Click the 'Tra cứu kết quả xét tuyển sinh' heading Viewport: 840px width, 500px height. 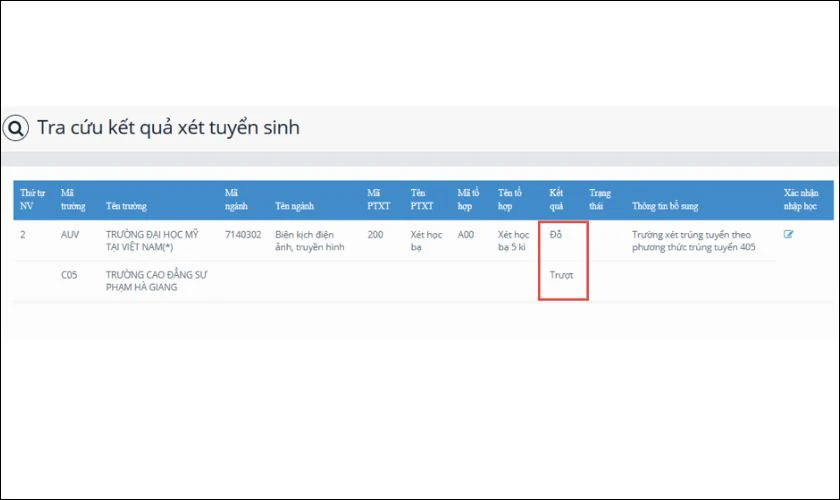point(168,128)
